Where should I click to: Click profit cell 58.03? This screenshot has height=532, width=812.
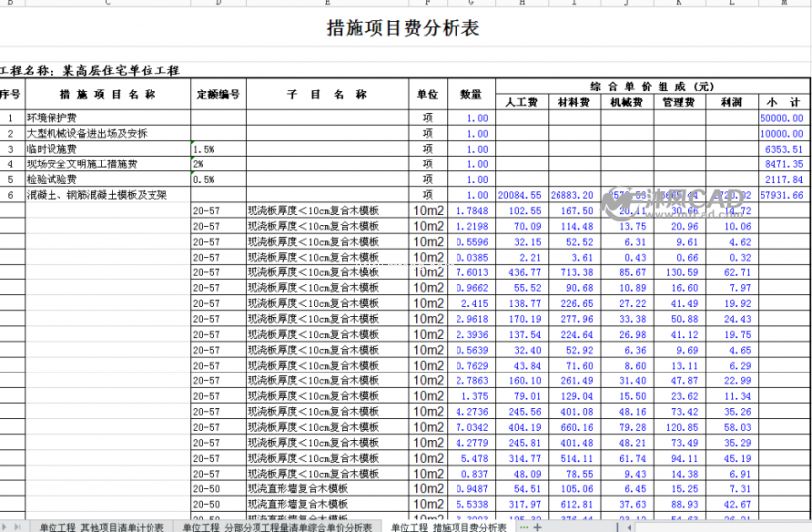732,427
